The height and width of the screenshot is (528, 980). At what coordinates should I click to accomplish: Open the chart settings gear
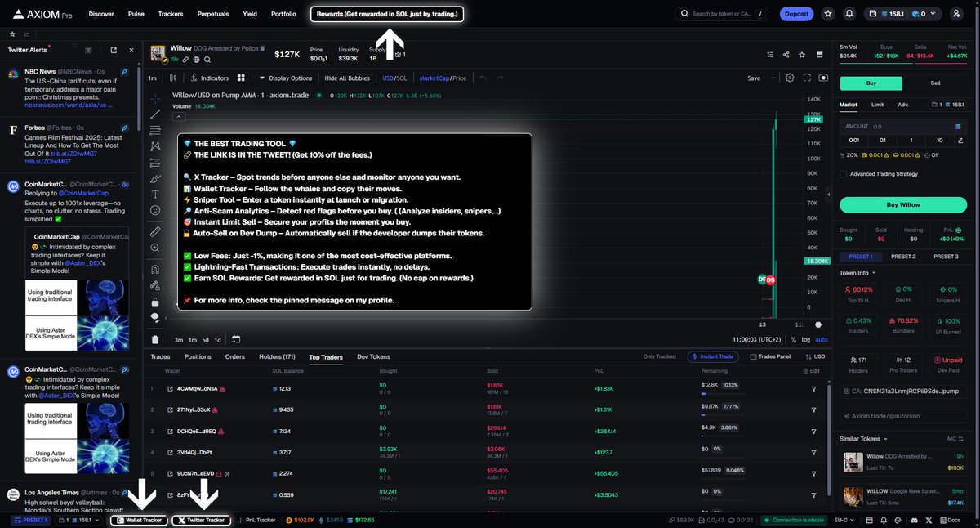point(790,78)
